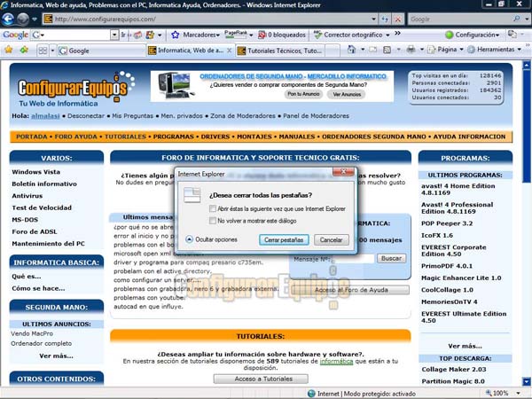Click the RSS feeds icon

[387, 50]
